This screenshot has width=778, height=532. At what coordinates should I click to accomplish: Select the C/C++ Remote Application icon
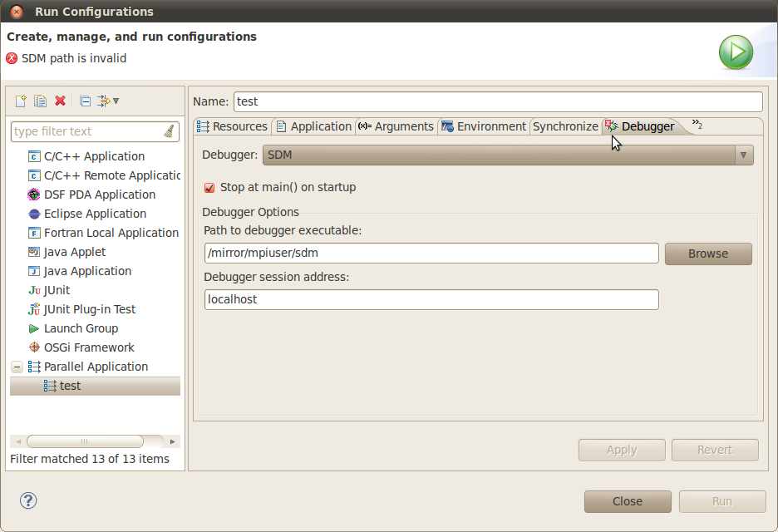tap(34, 175)
